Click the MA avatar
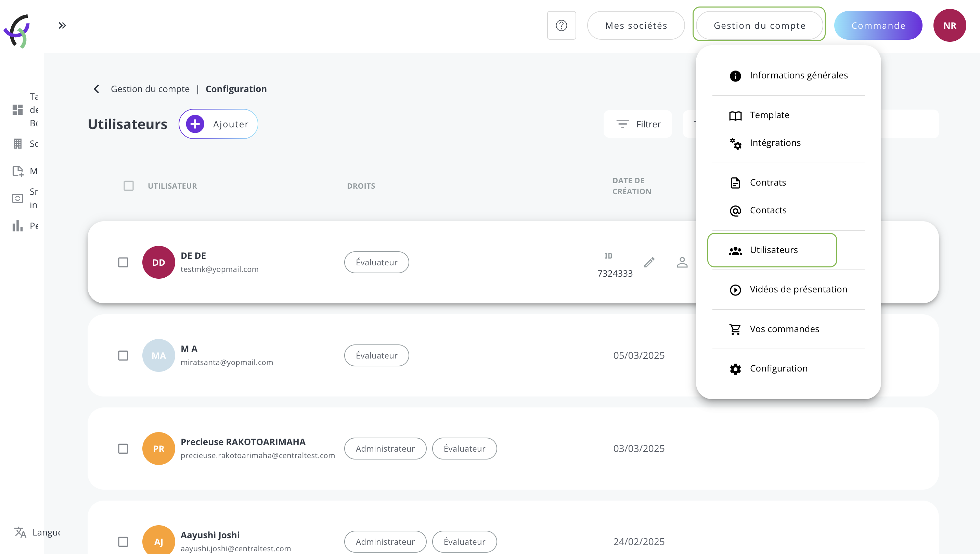The image size is (980, 554). coord(159,356)
